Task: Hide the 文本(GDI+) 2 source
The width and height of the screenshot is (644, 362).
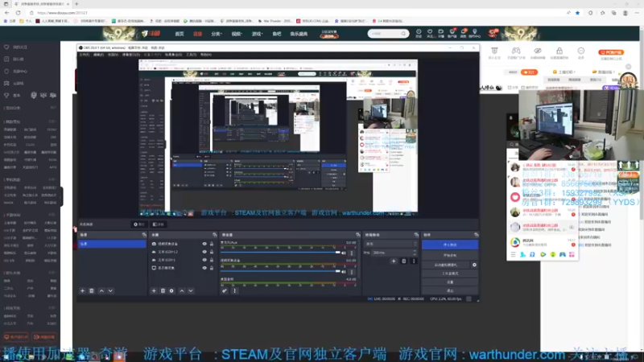Action: tap(204, 252)
